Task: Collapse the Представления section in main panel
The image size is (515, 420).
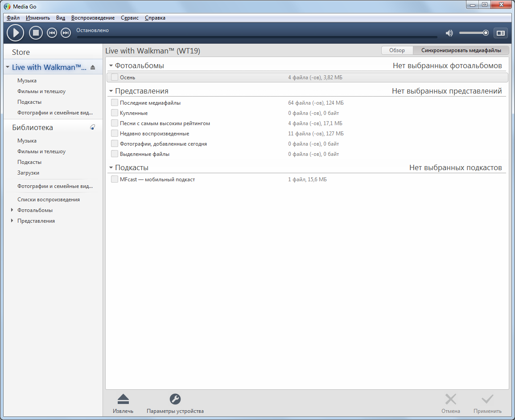Action: pos(111,91)
